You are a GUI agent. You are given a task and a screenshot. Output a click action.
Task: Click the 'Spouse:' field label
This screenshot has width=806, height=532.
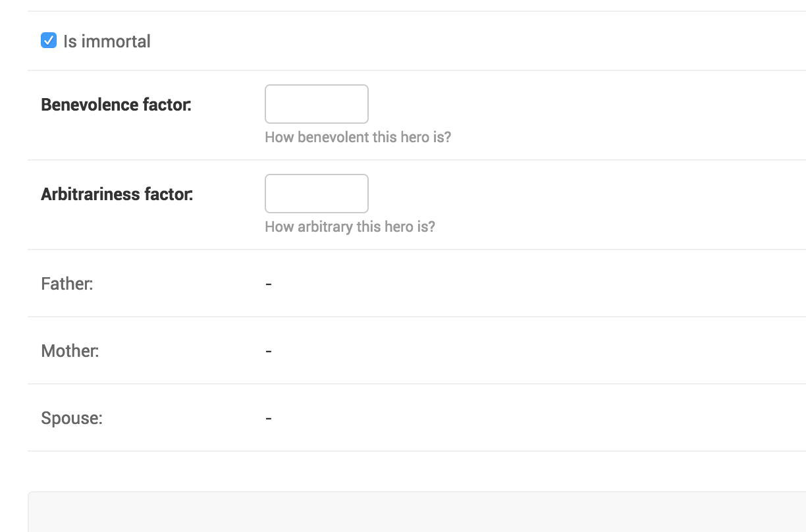(72, 418)
